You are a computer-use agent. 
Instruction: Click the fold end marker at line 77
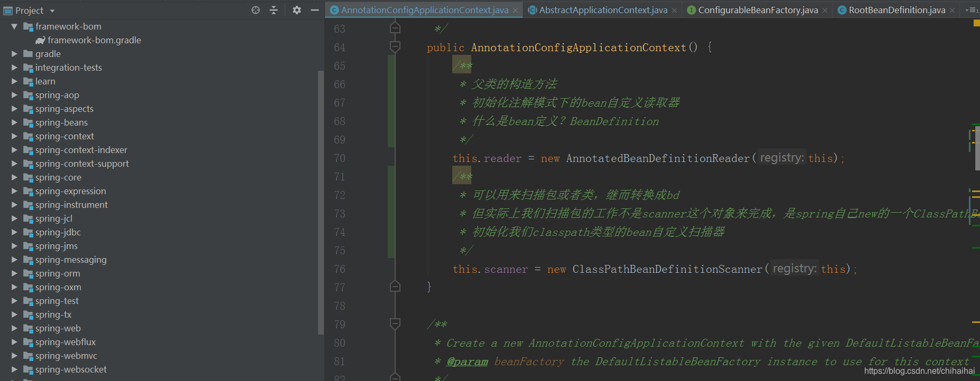click(395, 287)
